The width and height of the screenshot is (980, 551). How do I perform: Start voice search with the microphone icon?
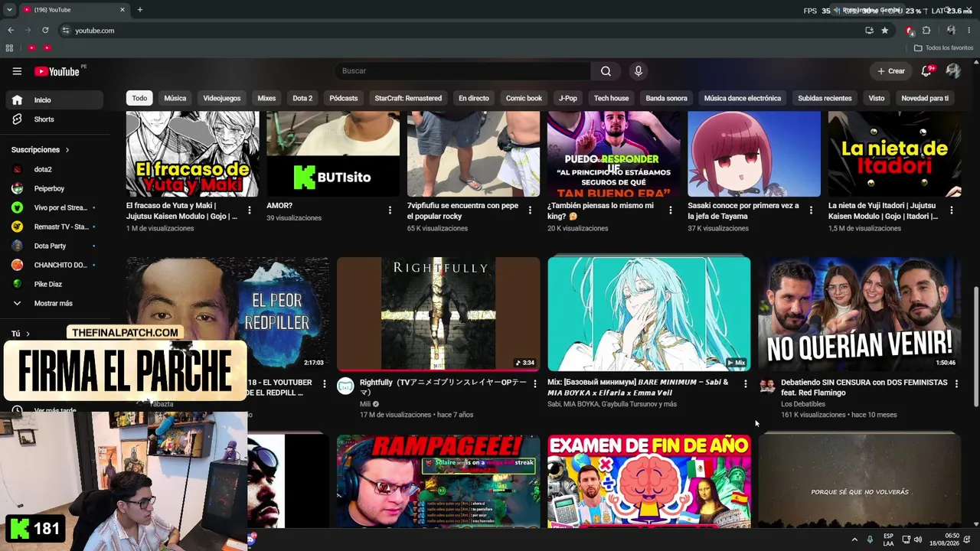[x=639, y=71]
